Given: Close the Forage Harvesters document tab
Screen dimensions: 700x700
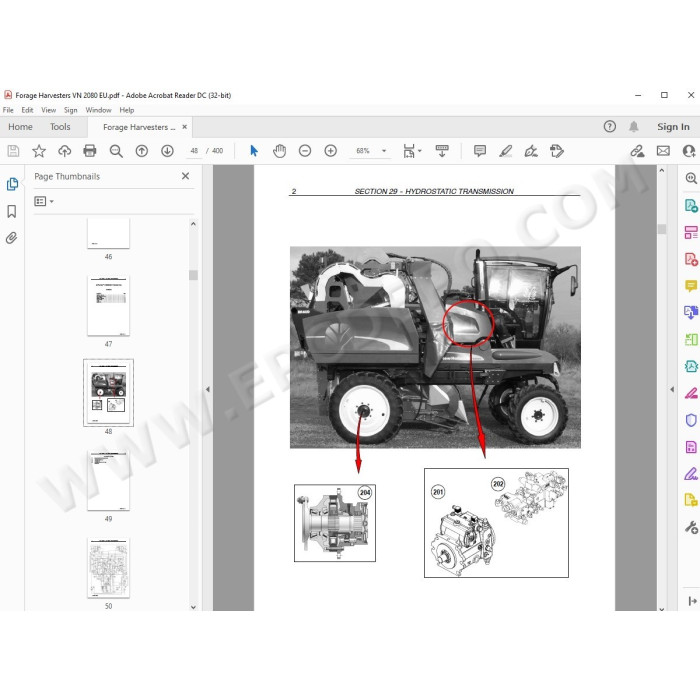Looking at the screenshot, I should point(184,127).
